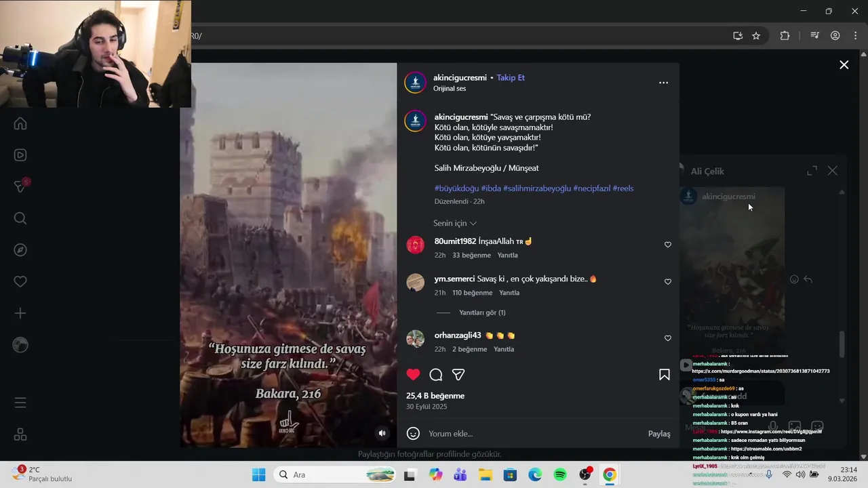Image resolution: width=868 pixels, height=488 pixels.
Task: Open the Windows Start menu
Action: point(259,474)
